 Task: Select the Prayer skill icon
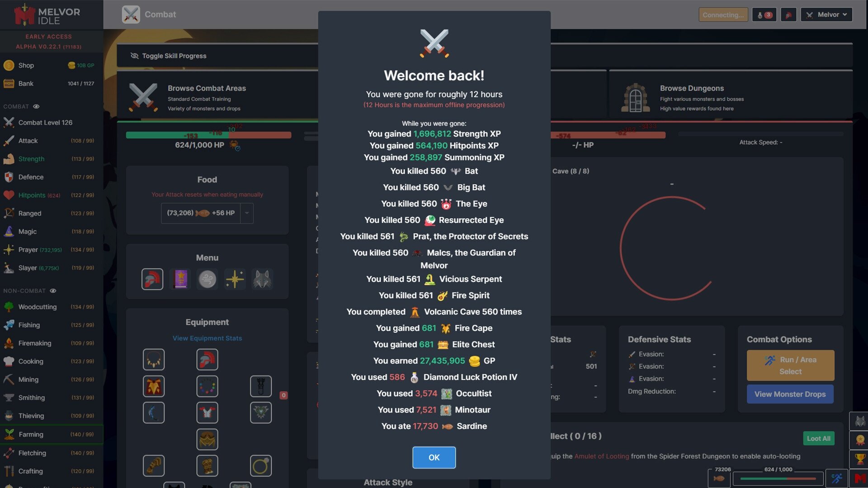[8, 250]
